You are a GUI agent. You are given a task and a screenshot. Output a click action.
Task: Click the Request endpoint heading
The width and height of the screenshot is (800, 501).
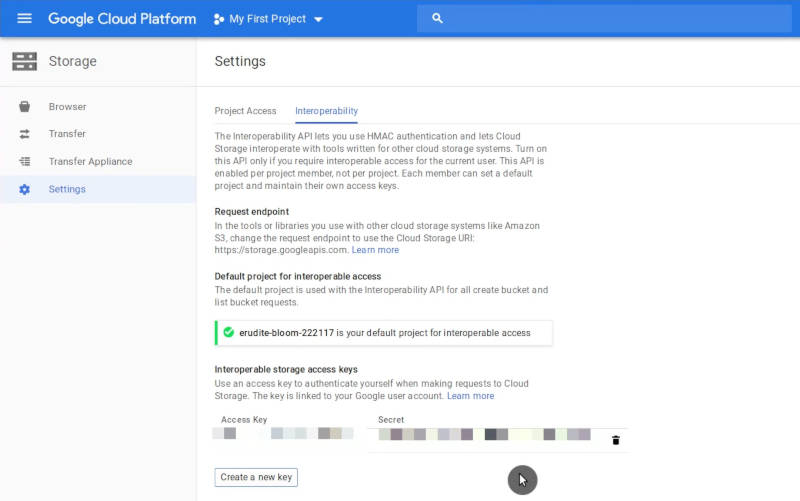point(252,212)
